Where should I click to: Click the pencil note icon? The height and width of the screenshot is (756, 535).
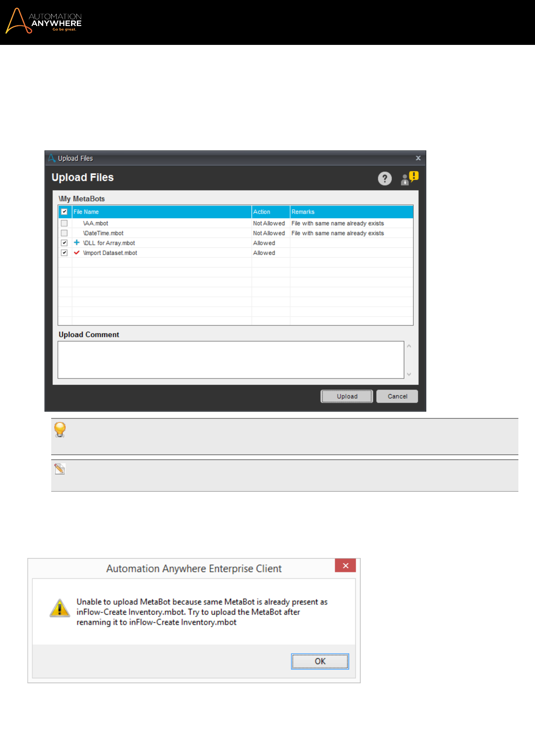(x=60, y=469)
